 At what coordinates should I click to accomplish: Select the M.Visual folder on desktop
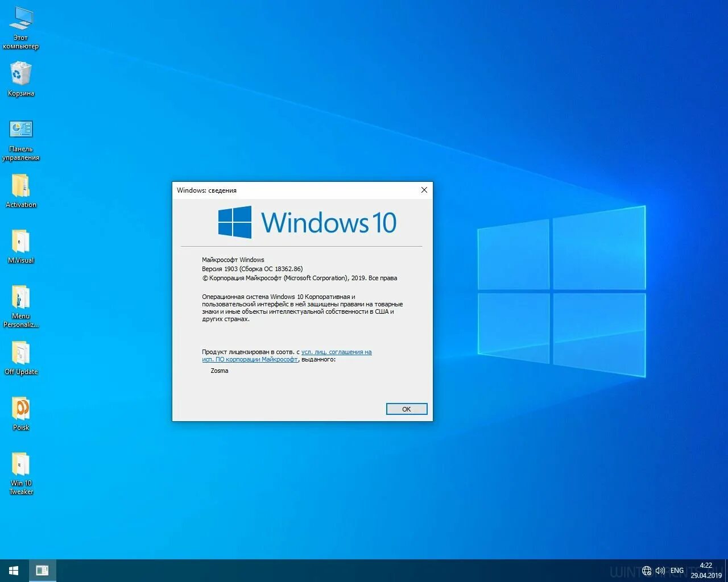[21, 246]
